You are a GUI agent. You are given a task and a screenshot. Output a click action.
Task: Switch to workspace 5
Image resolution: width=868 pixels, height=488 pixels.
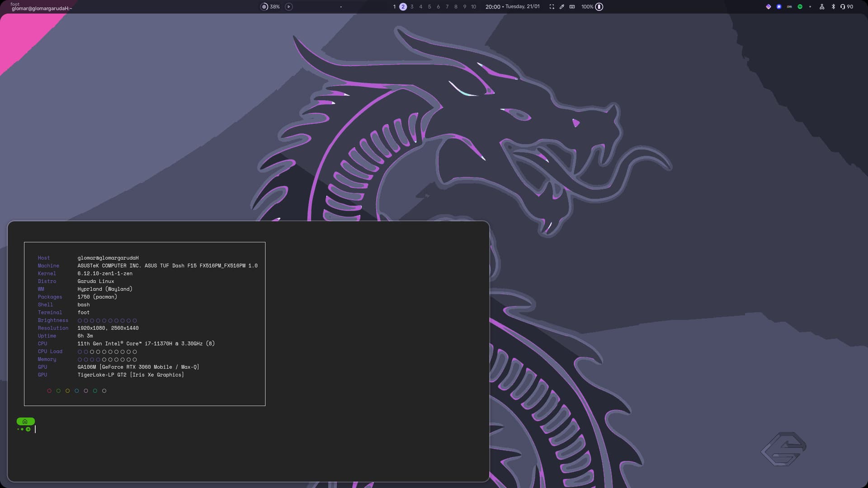tap(429, 7)
